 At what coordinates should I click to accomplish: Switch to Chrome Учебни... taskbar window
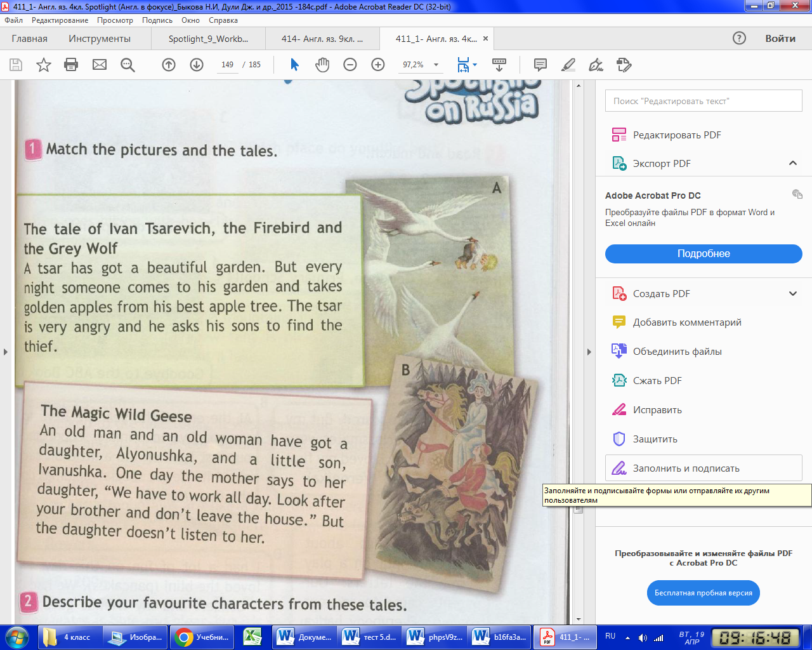point(202,637)
